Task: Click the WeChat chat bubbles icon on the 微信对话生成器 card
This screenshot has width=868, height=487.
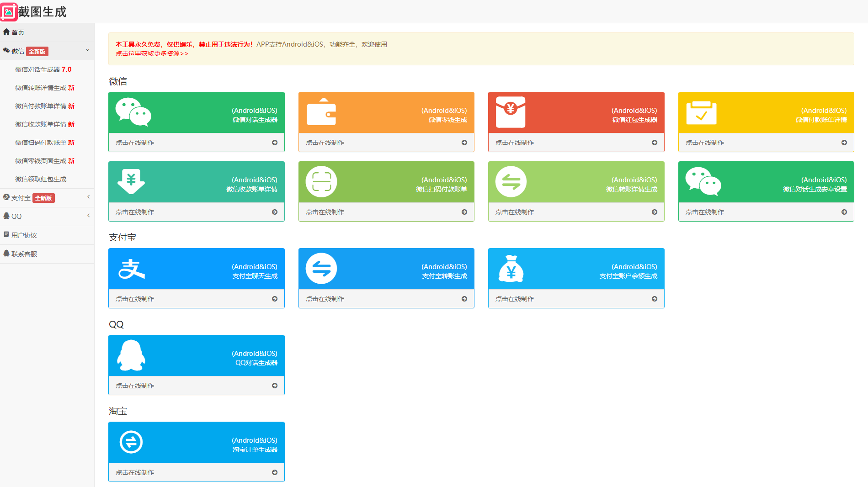Action: point(133,112)
